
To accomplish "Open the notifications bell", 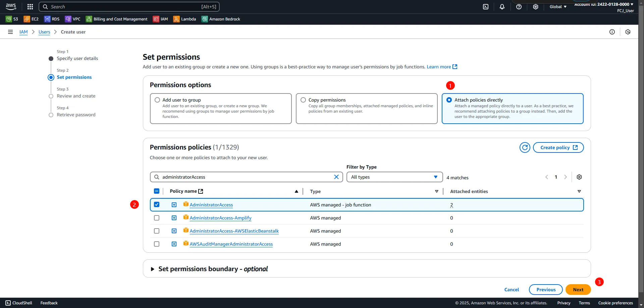I will [x=502, y=7].
